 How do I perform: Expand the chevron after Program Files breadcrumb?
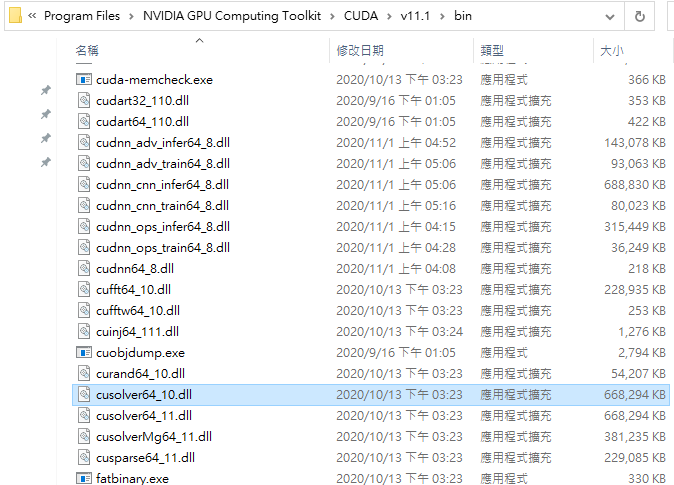132,16
